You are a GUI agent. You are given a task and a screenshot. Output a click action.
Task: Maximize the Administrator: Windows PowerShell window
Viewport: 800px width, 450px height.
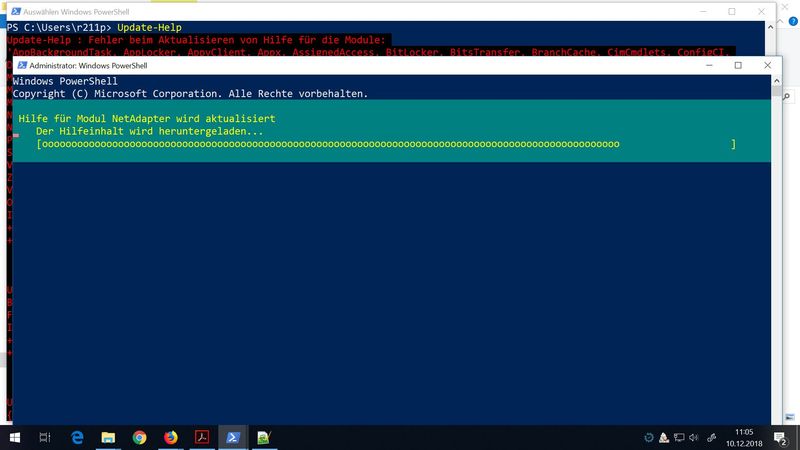pyautogui.click(x=738, y=65)
